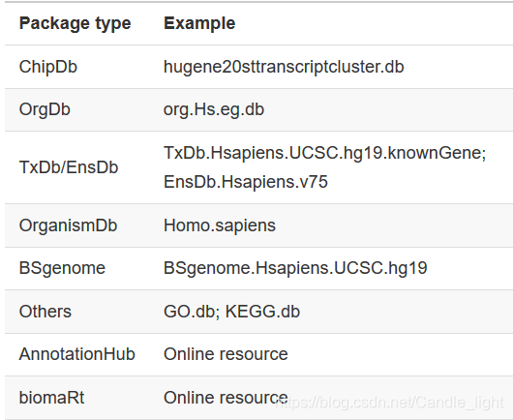Click the KEGG.db text
This screenshot has height=420, width=513.
pyautogui.click(x=262, y=312)
